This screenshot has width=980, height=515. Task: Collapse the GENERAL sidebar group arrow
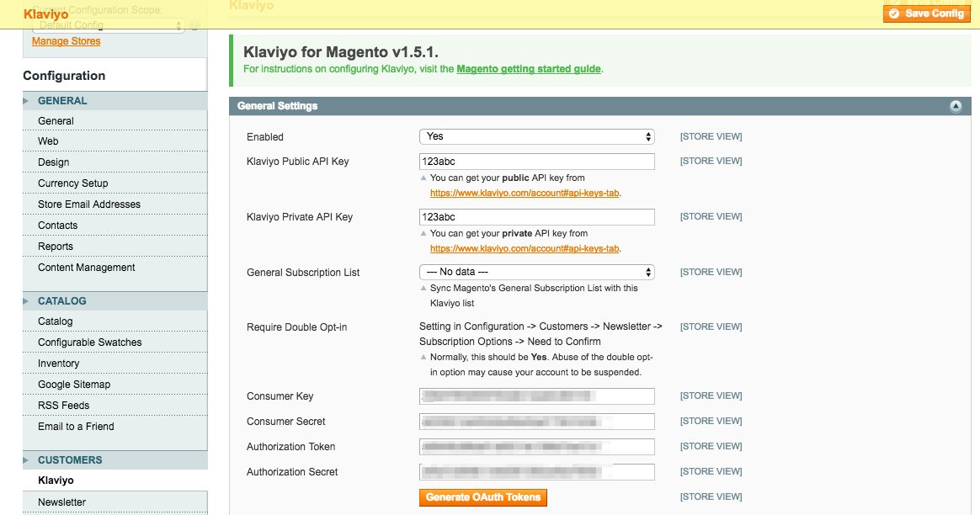point(28,101)
